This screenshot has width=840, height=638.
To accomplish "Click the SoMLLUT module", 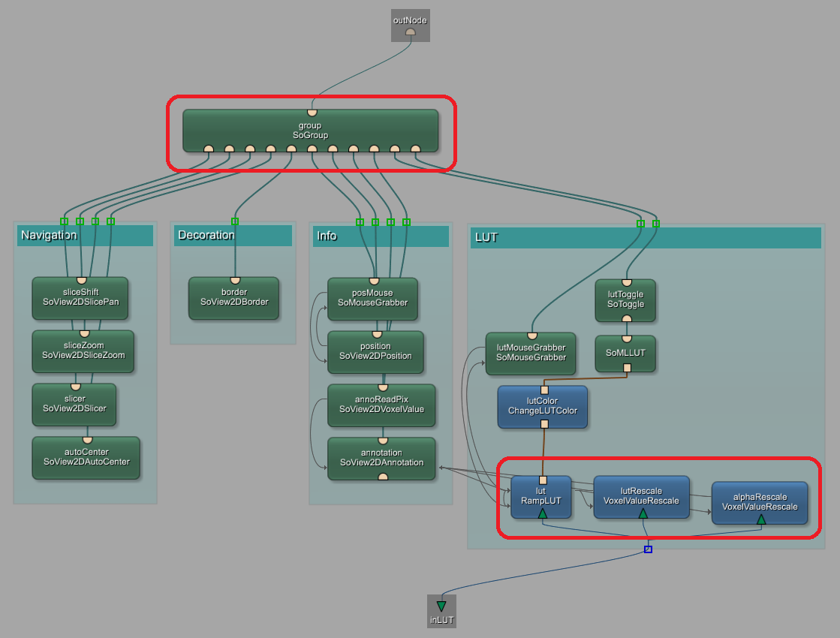I will [625, 353].
